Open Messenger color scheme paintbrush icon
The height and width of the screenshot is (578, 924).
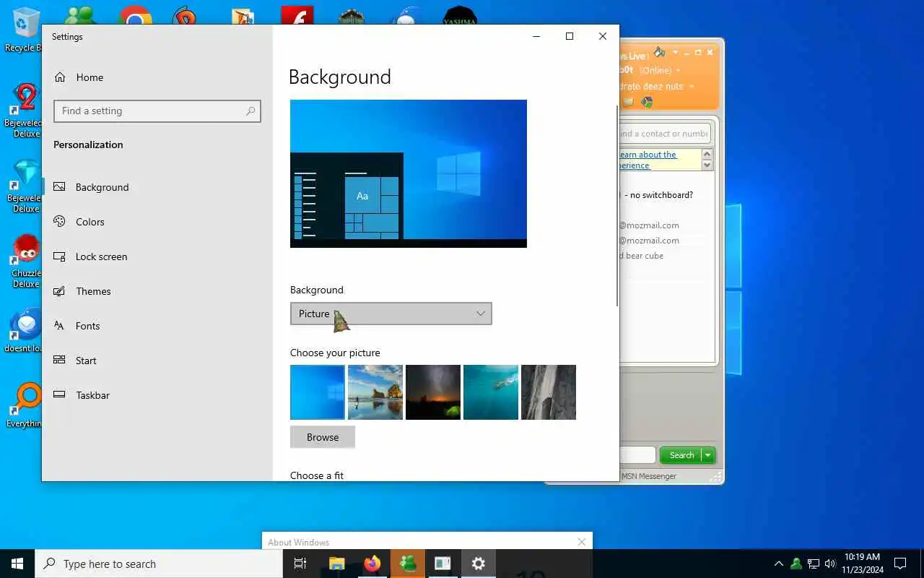659,52
